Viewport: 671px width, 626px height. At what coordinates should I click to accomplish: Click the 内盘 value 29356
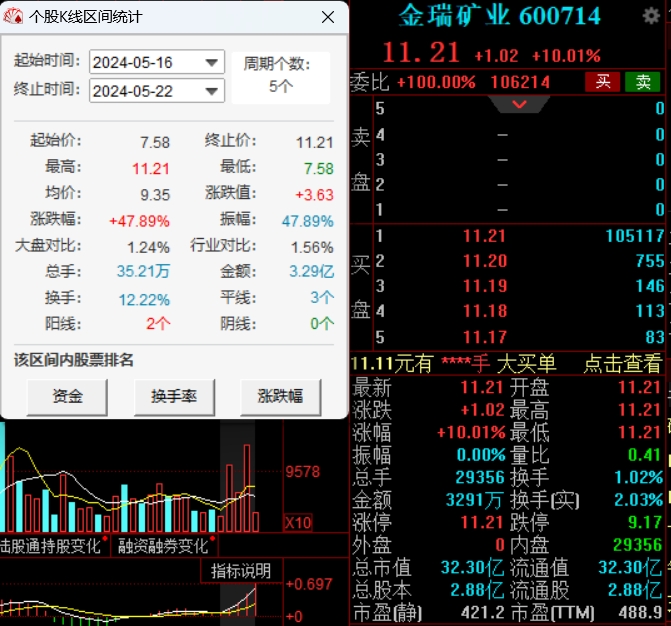[637, 545]
